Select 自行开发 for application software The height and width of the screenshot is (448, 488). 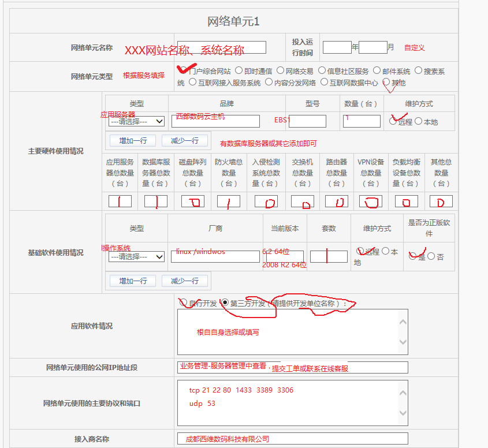tap(184, 301)
